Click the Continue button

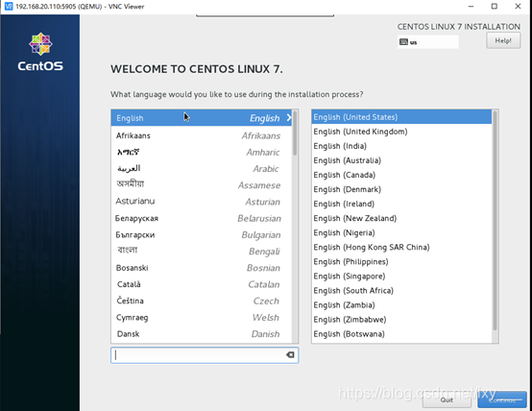tap(502, 400)
